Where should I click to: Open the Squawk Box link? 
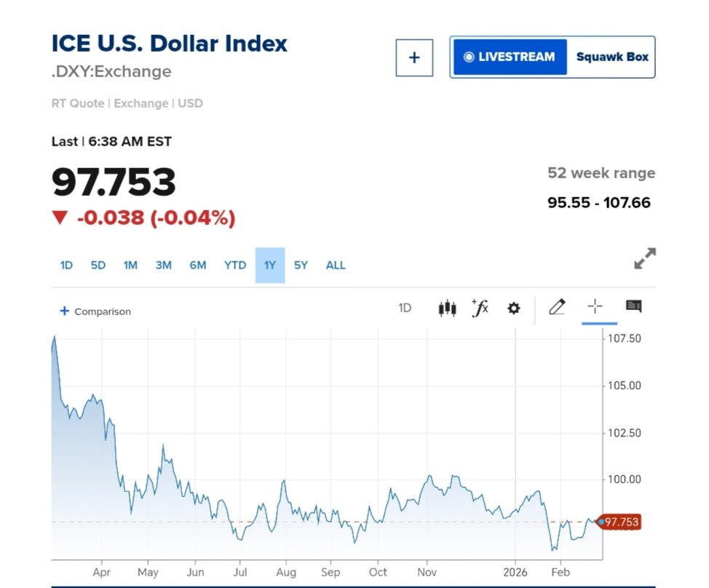tap(611, 57)
